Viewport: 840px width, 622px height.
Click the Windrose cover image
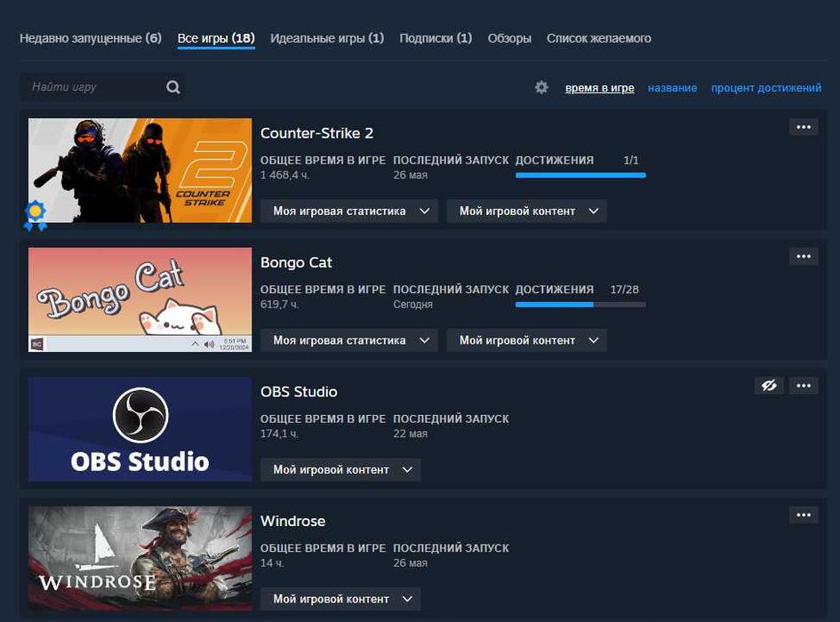point(140,558)
